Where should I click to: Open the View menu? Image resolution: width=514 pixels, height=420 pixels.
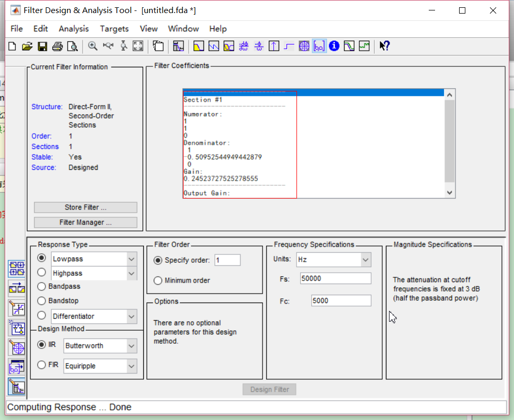149,29
